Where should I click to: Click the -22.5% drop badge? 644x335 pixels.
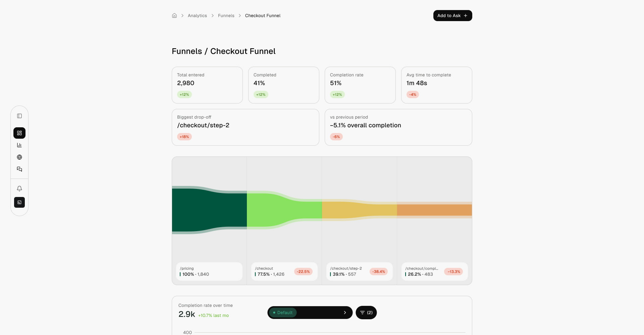pyautogui.click(x=303, y=272)
